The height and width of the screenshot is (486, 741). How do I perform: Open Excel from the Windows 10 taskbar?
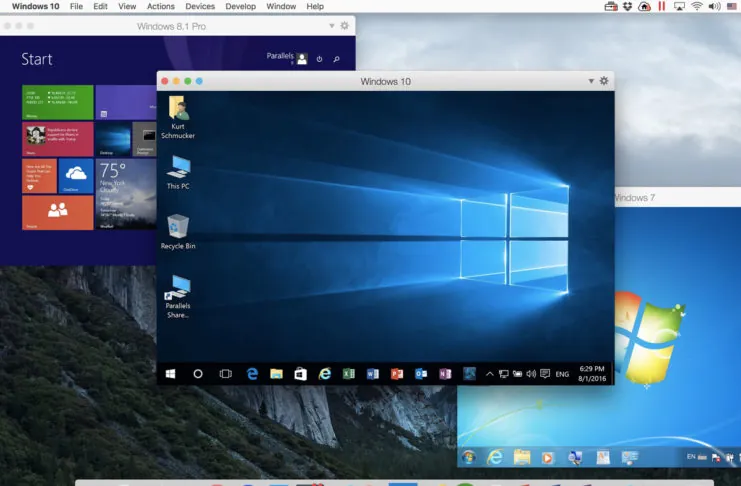[x=349, y=374]
